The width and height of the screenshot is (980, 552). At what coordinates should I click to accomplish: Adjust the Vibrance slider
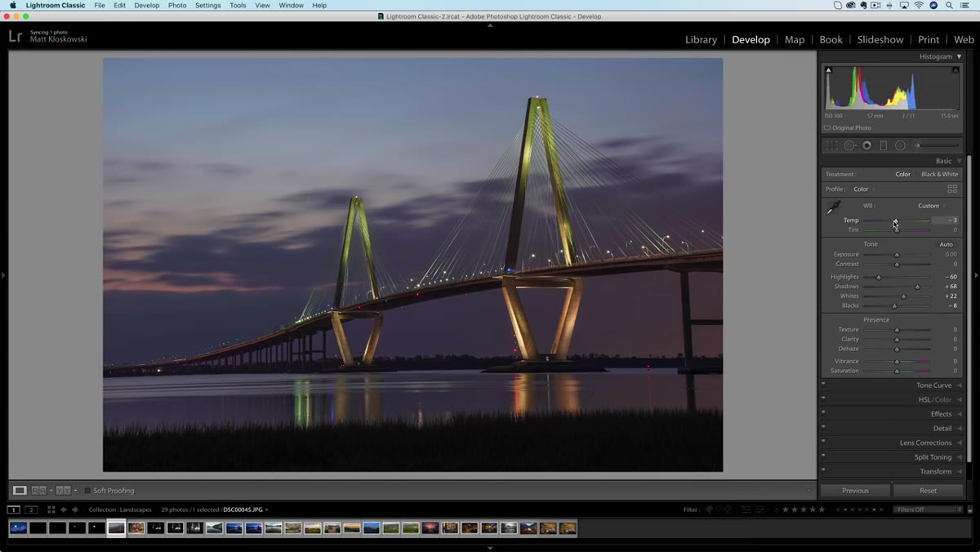(x=897, y=361)
